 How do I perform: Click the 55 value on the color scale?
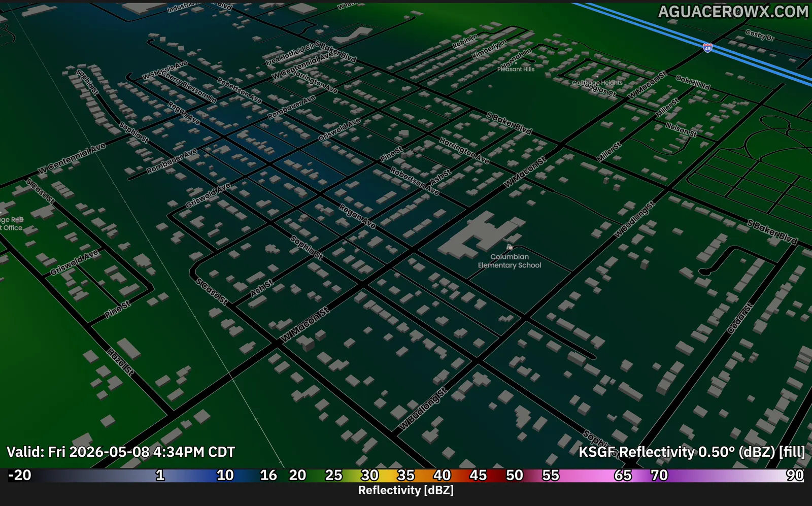pos(551,475)
